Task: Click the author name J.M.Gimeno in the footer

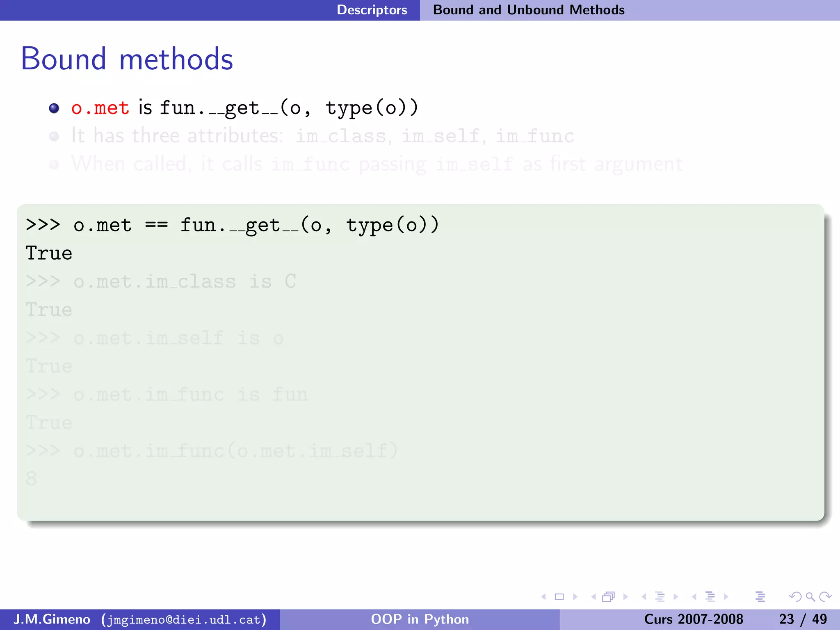Action: click(52, 619)
